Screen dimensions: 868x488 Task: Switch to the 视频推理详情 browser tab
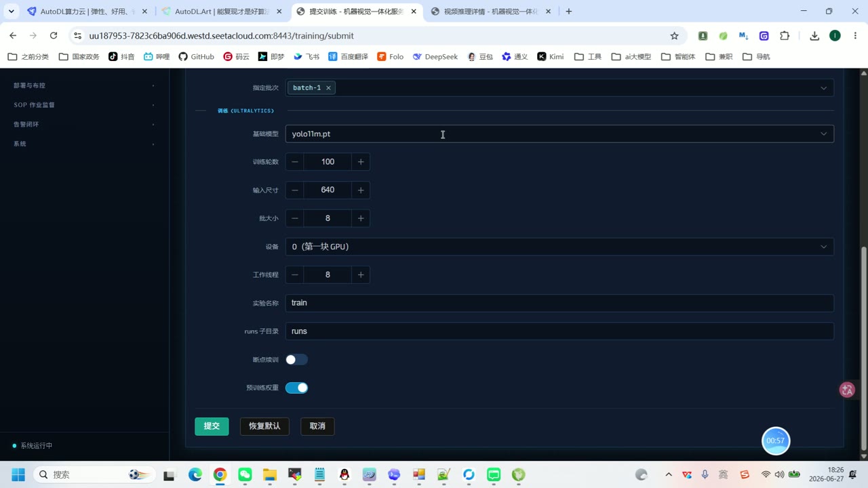click(490, 12)
